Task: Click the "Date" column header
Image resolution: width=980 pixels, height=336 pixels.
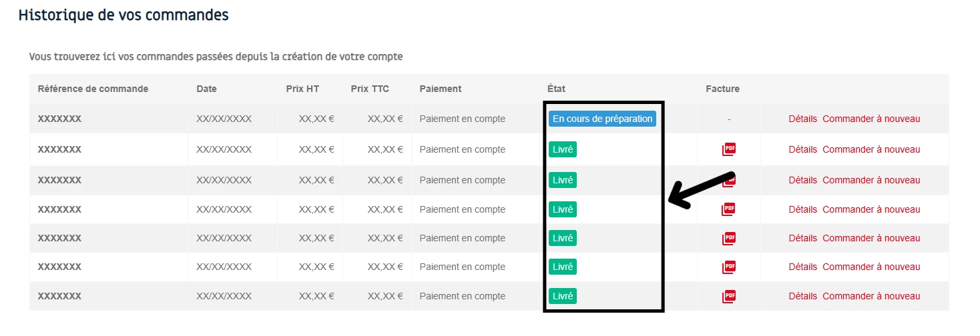Action: coord(206,89)
